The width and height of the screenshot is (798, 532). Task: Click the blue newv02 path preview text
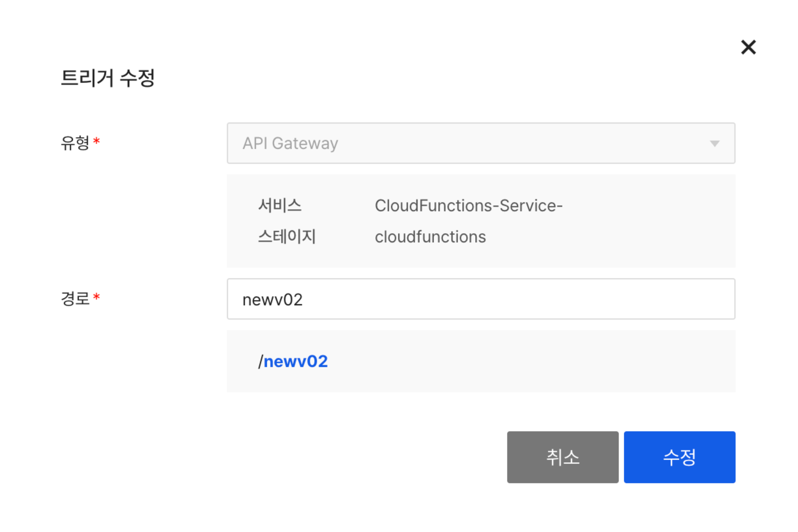296,361
